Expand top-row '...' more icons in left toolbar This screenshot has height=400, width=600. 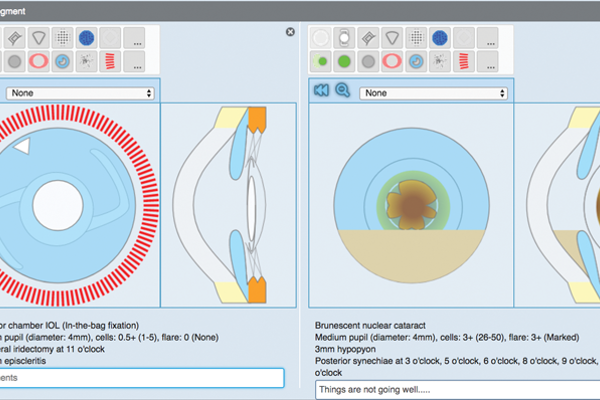click(134, 38)
